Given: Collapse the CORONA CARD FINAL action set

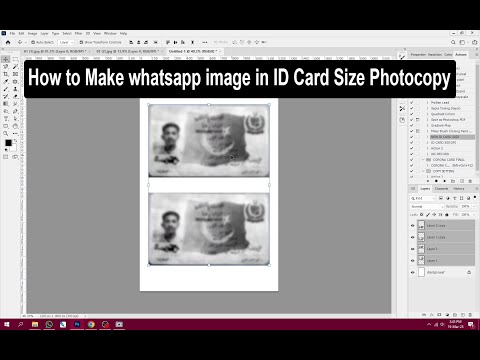Looking at the screenshot, I should [423, 160].
